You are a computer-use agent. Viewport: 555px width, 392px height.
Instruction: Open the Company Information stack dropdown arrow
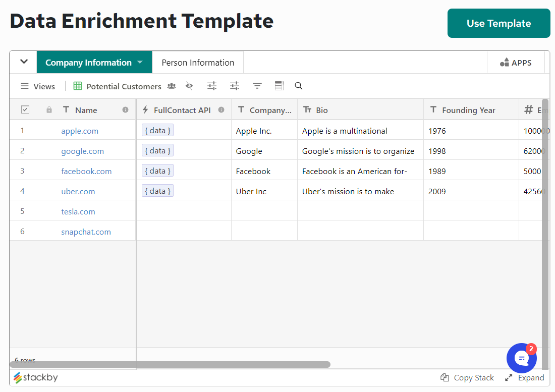tap(140, 62)
